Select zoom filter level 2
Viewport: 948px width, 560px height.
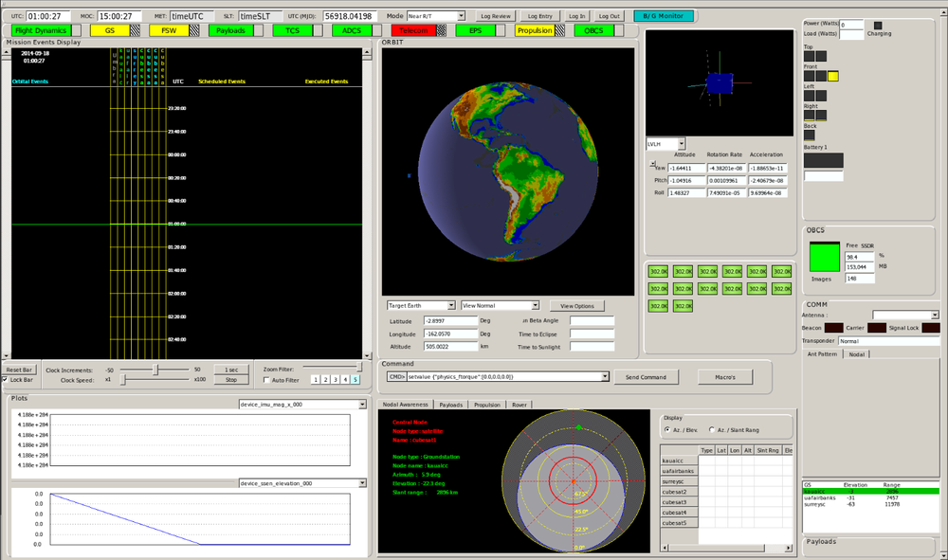[x=325, y=379]
